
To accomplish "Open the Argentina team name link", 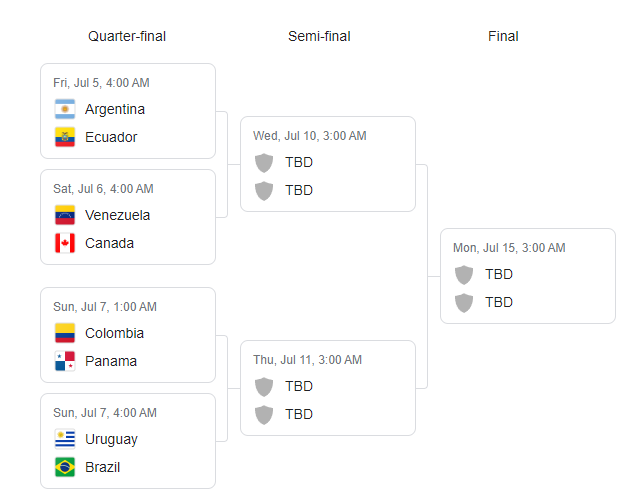I will (x=115, y=109).
